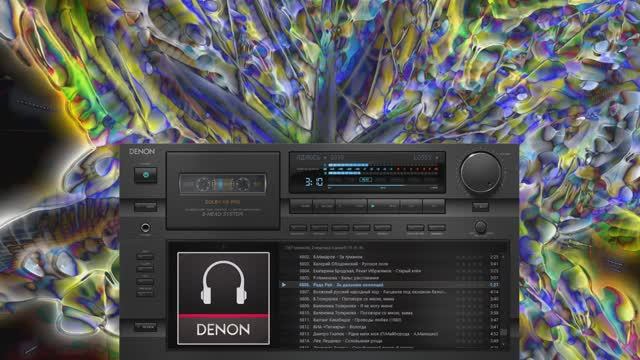Click the button directly below the power button
640x360 pixels.
(x=146, y=207)
